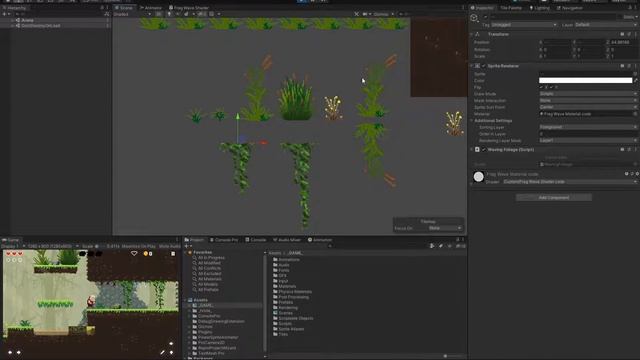Open Rendering Layer Mask dropdown
This screenshot has height=360, width=640.
coord(588,140)
